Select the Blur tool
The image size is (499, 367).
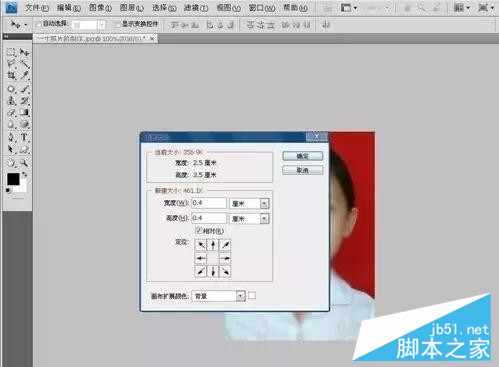click(x=11, y=124)
